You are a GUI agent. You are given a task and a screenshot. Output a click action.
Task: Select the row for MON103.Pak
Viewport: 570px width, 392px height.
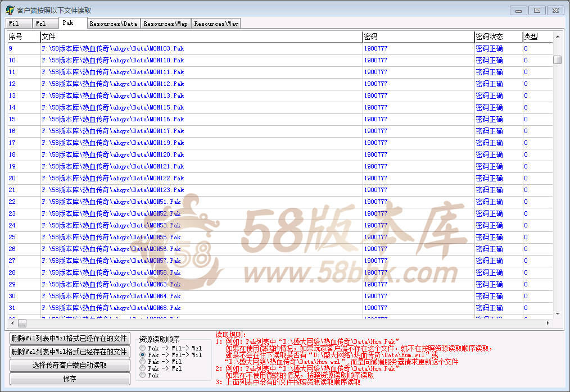click(x=280, y=48)
